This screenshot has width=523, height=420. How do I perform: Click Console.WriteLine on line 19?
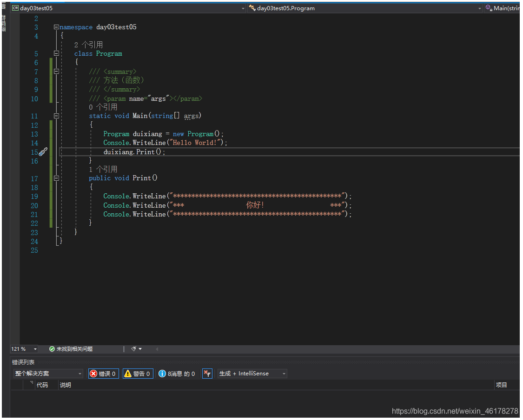[134, 197]
